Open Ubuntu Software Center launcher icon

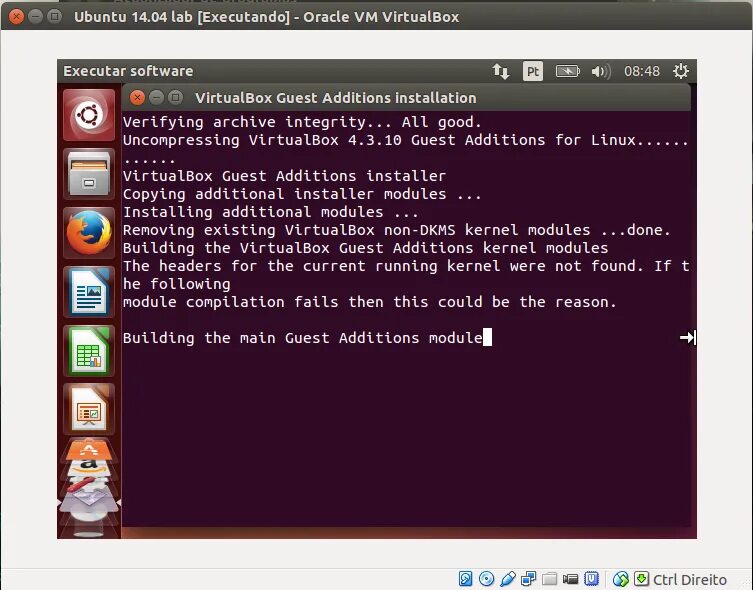[89, 451]
